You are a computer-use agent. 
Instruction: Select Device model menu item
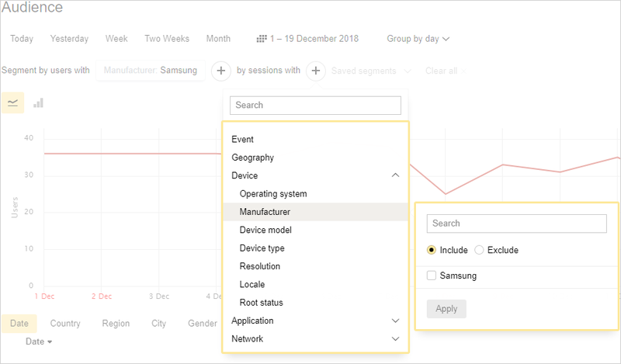click(x=265, y=230)
